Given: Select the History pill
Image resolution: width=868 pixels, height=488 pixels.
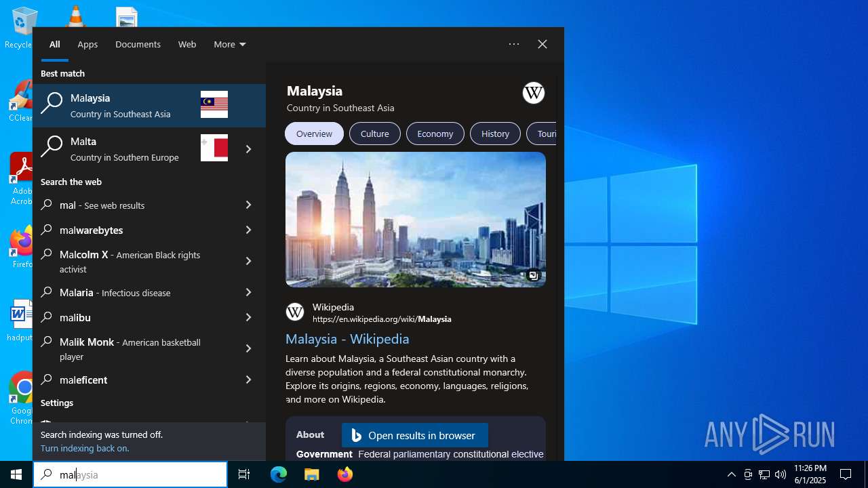Looking at the screenshot, I should tap(495, 134).
